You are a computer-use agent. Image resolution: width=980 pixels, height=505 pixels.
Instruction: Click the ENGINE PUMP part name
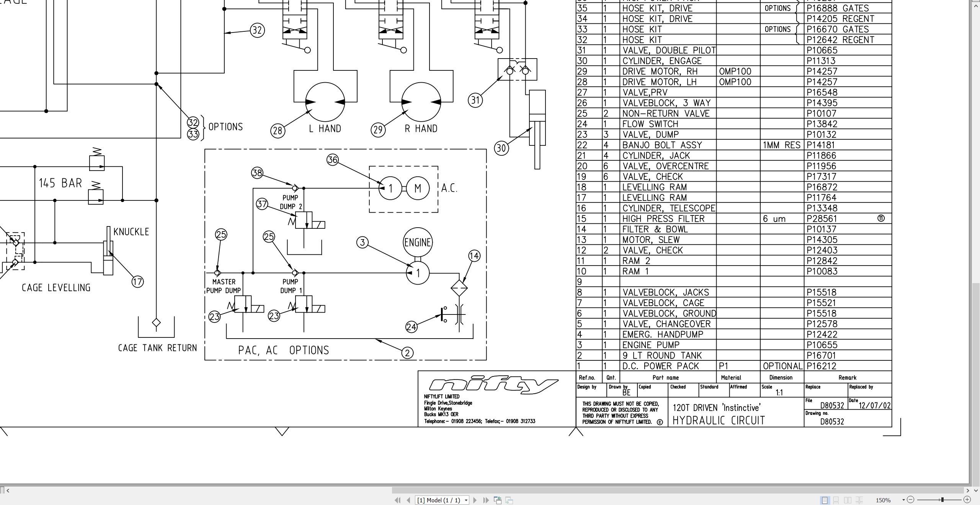coord(651,345)
